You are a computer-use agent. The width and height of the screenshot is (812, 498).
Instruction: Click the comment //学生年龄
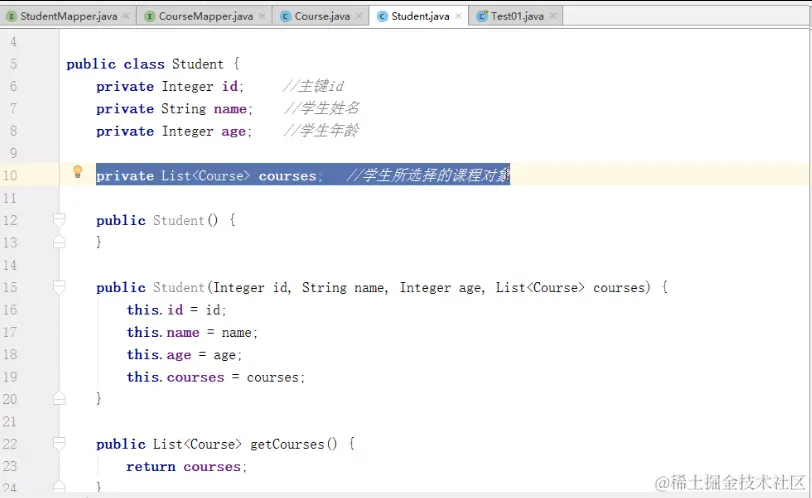coord(322,130)
